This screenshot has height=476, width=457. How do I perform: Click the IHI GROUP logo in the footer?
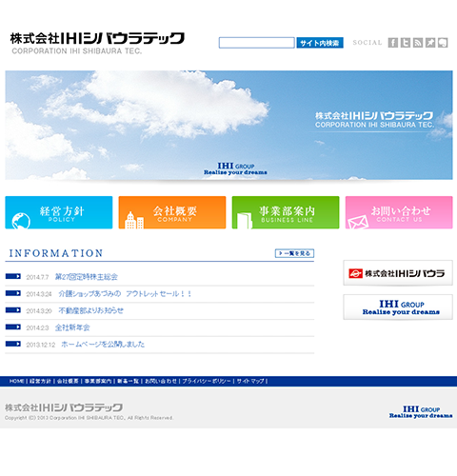coord(421,412)
